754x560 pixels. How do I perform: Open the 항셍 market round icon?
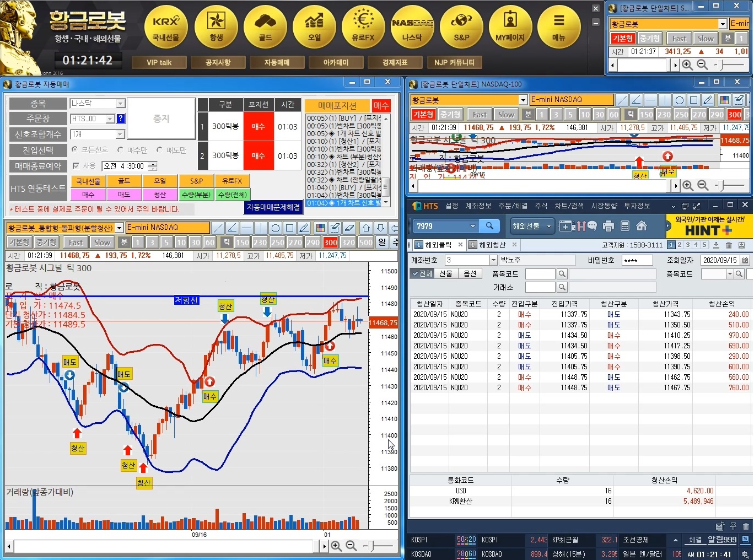[x=216, y=28]
